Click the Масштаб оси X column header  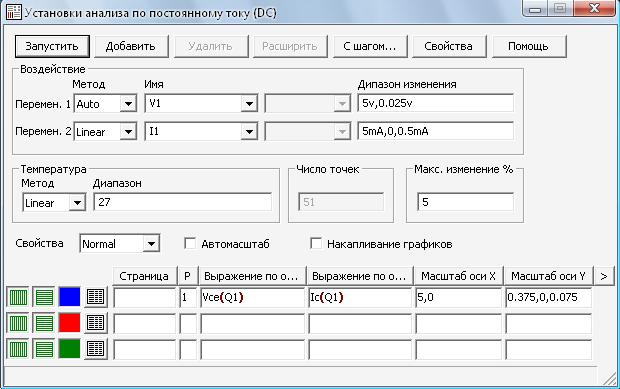point(458,276)
